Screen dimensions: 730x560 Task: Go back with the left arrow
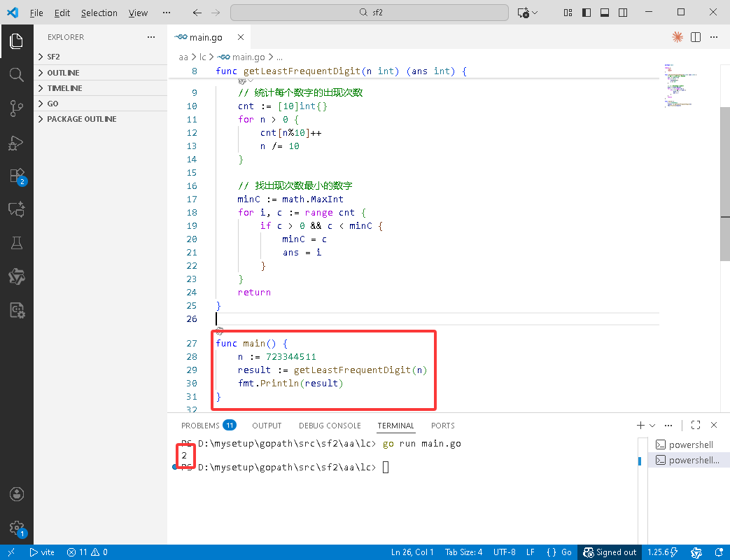(x=197, y=13)
